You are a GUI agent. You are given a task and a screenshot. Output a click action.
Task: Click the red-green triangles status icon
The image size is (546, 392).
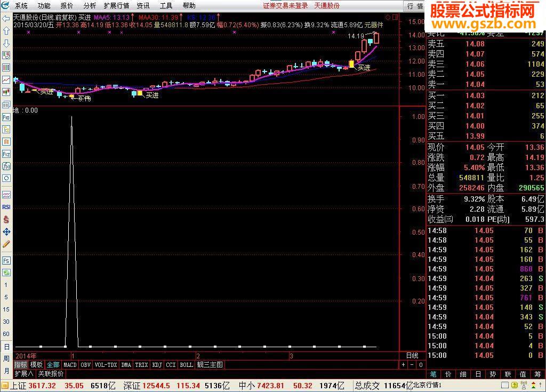point(533,386)
